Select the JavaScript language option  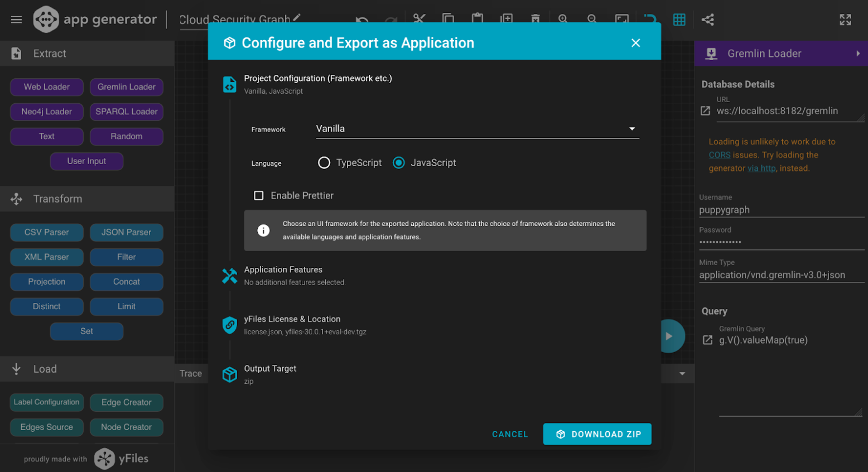click(398, 162)
